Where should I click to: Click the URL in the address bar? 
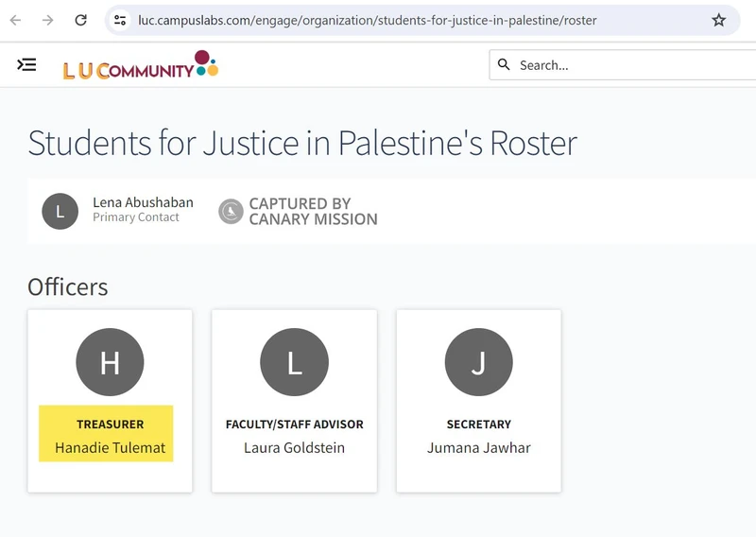pos(367,20)
